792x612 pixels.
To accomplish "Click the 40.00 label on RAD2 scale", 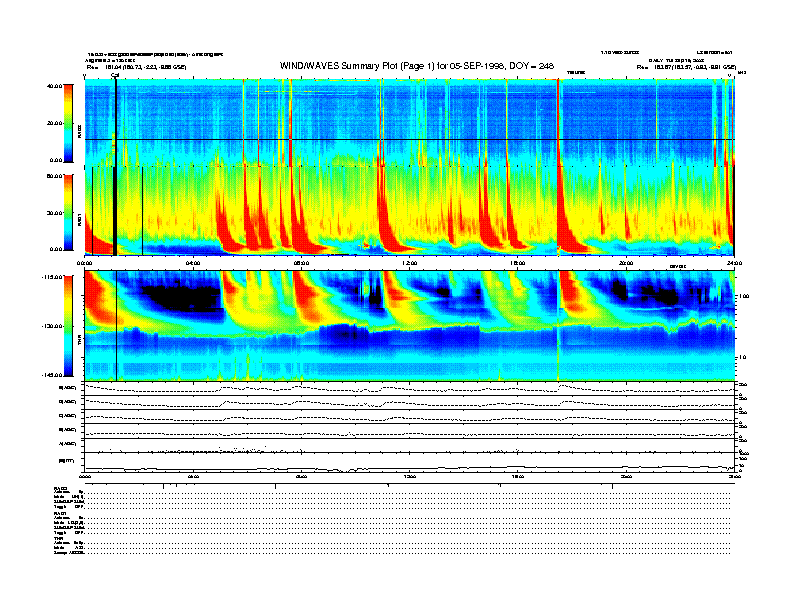I will click(54, 86).
